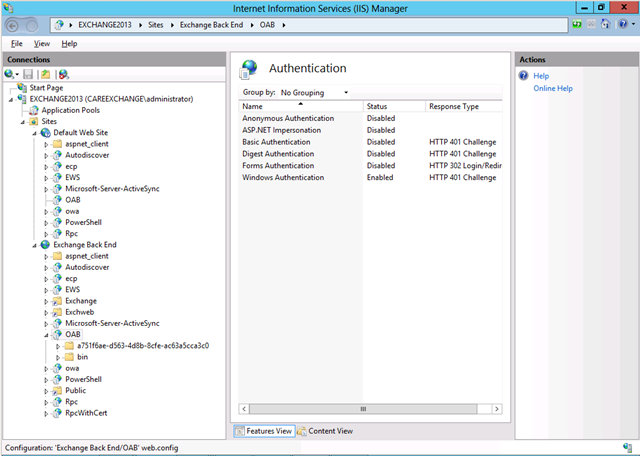640x456 pixels.
Task: Sort by Response Type column header
Action: pos(464,106)
